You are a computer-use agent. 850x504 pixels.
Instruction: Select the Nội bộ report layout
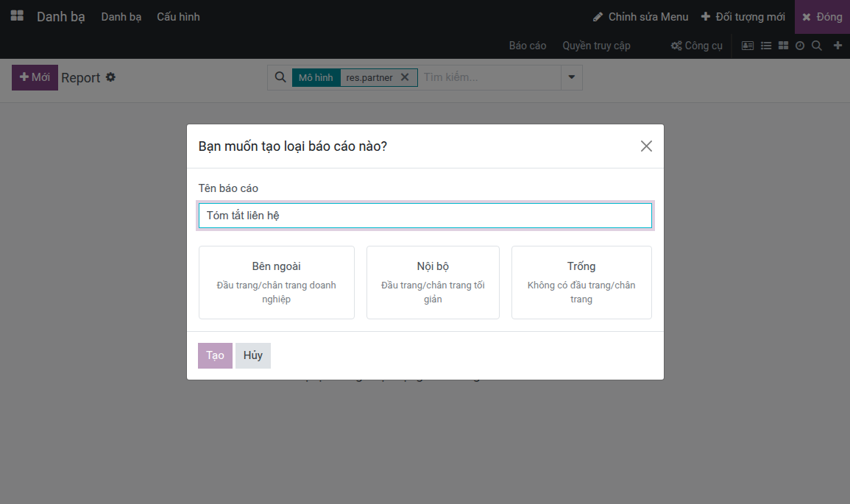(433, 283)
